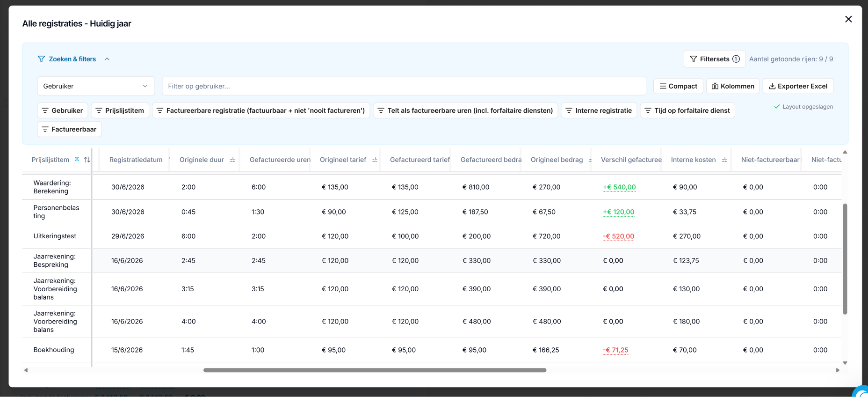Viewport: 868px width, 397px height.
Task: Sort by Prijslijstitem using the arrows icon
Action: (x=87, y=160)
